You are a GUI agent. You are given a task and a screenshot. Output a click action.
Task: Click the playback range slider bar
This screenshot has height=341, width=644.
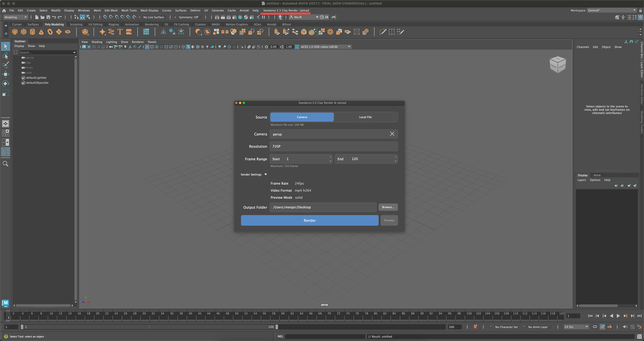150,327
